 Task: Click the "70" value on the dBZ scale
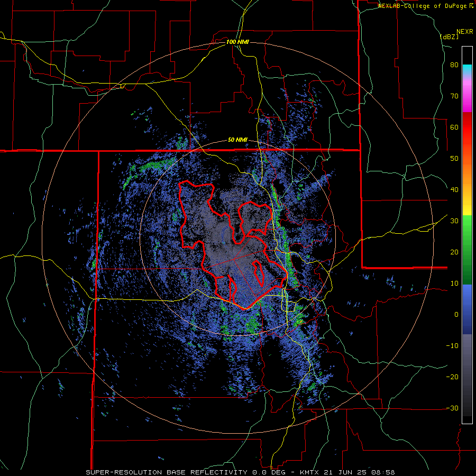454,96
